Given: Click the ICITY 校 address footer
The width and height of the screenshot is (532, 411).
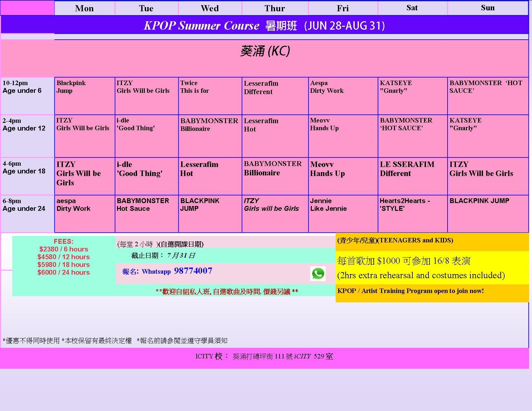Looking at the screenshot, I should 264,356.
